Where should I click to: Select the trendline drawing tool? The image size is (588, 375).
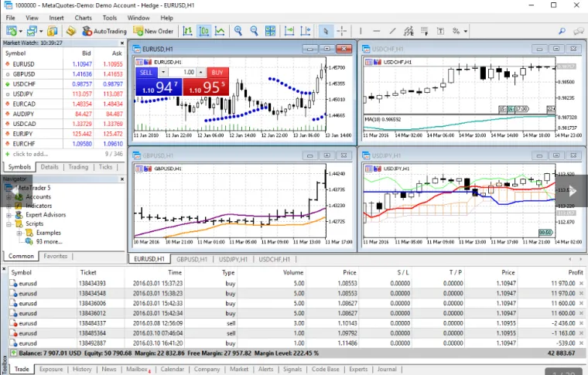pyautogui.click(x=392, y=31)
